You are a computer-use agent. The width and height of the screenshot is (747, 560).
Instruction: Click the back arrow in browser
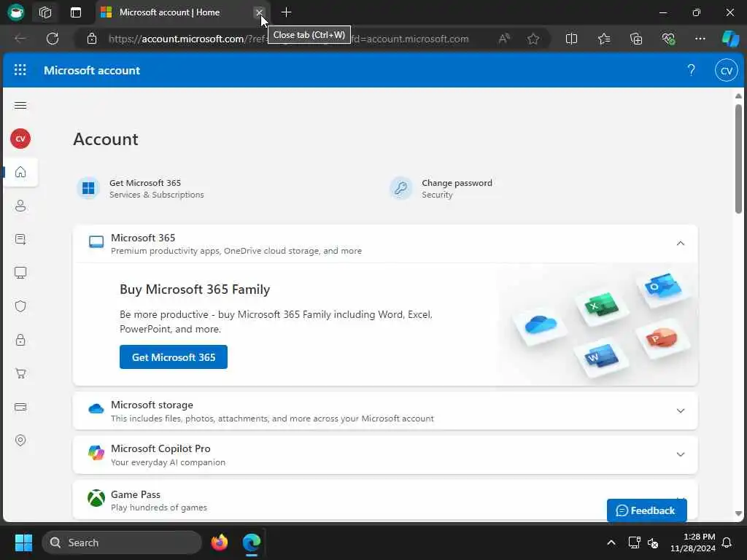pyautogui.click(x=20, y=39)
